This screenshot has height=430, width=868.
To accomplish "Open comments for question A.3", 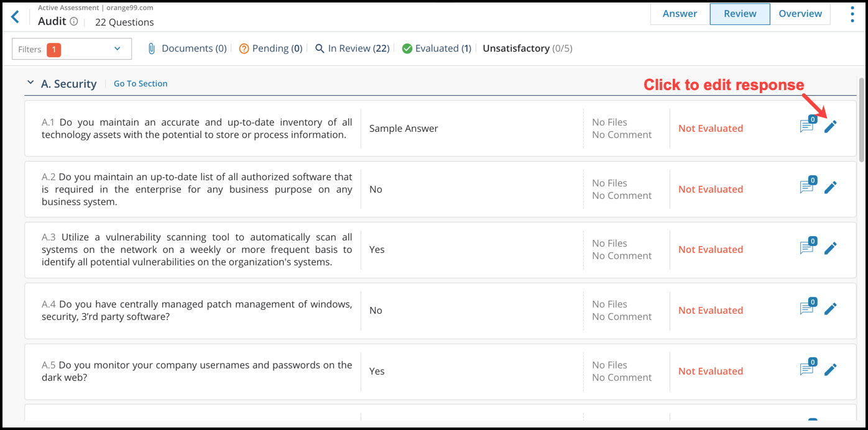I will [x=807, y=247].
